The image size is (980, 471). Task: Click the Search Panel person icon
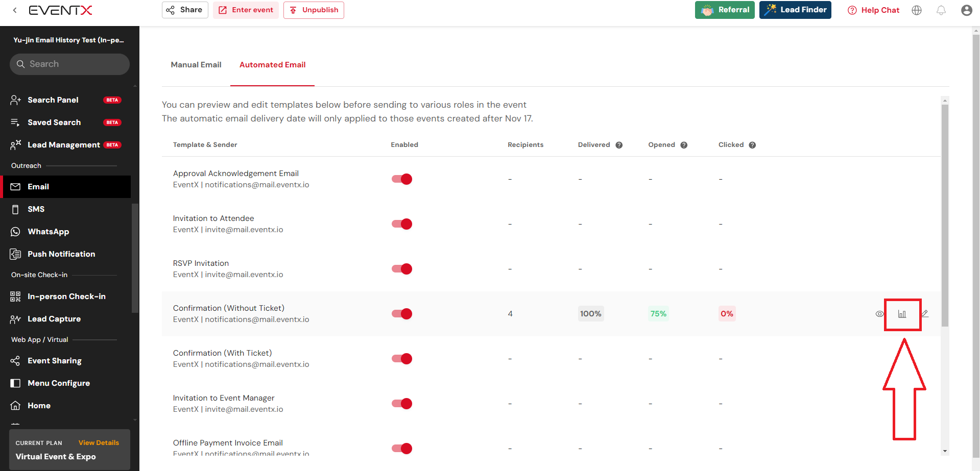tap(15, 100)
